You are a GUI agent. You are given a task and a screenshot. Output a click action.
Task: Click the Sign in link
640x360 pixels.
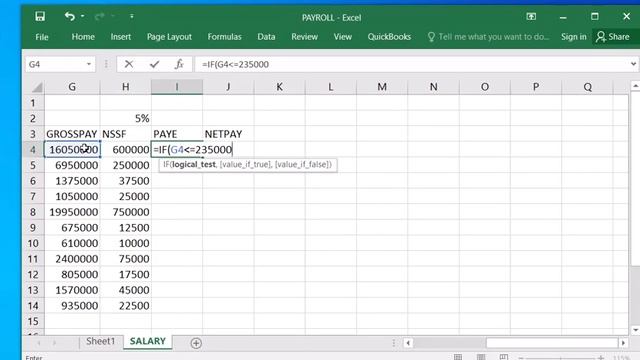tap(573, 37)
